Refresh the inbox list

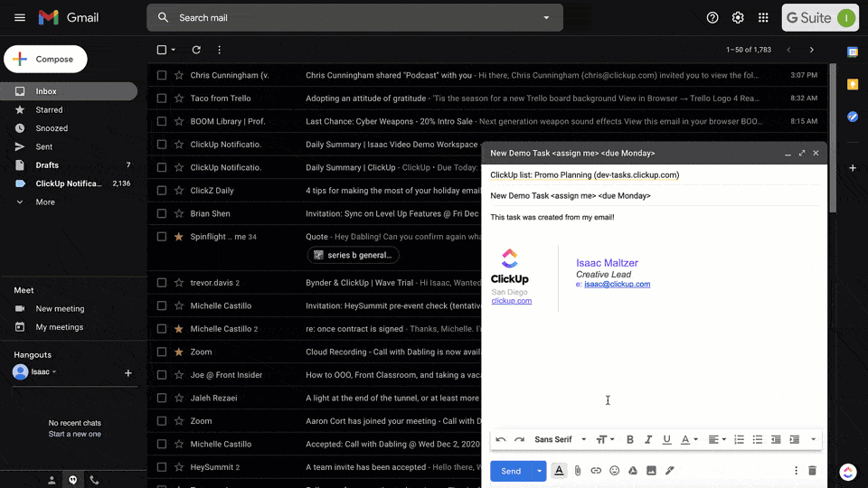pyautogui.click(x=196, y=50)
